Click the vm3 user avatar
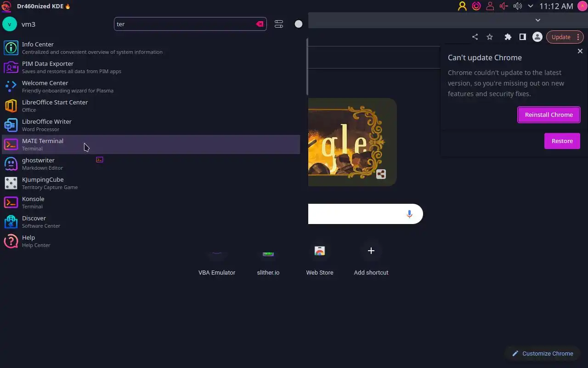The image size is (588, 368). (9, 24)
